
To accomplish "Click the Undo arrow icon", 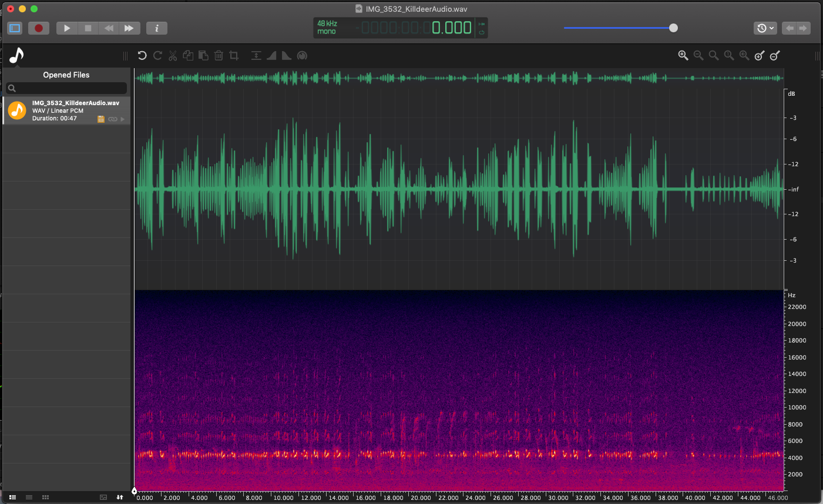I will pos(142,55).
